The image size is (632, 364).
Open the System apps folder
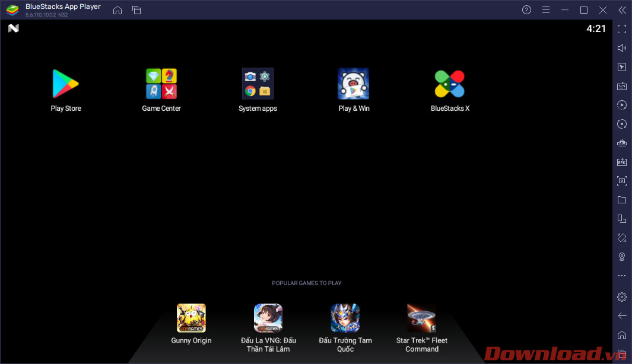click(258, 84)
